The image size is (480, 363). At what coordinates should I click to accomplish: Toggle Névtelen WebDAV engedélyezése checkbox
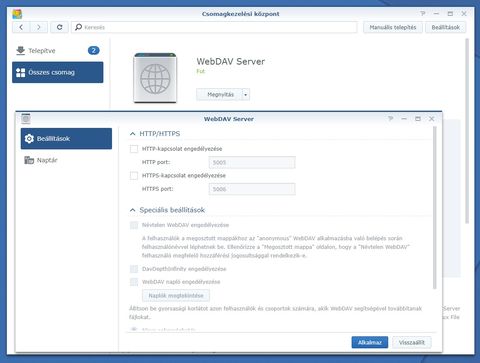(134, 225)
